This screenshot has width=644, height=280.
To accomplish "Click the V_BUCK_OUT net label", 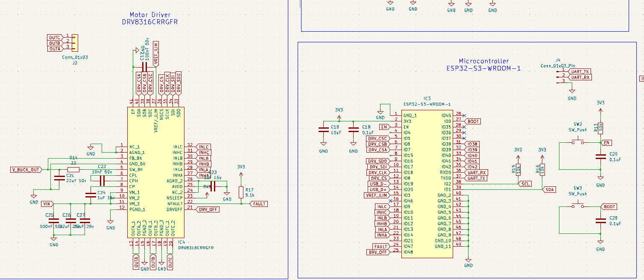I will [26, 170].
